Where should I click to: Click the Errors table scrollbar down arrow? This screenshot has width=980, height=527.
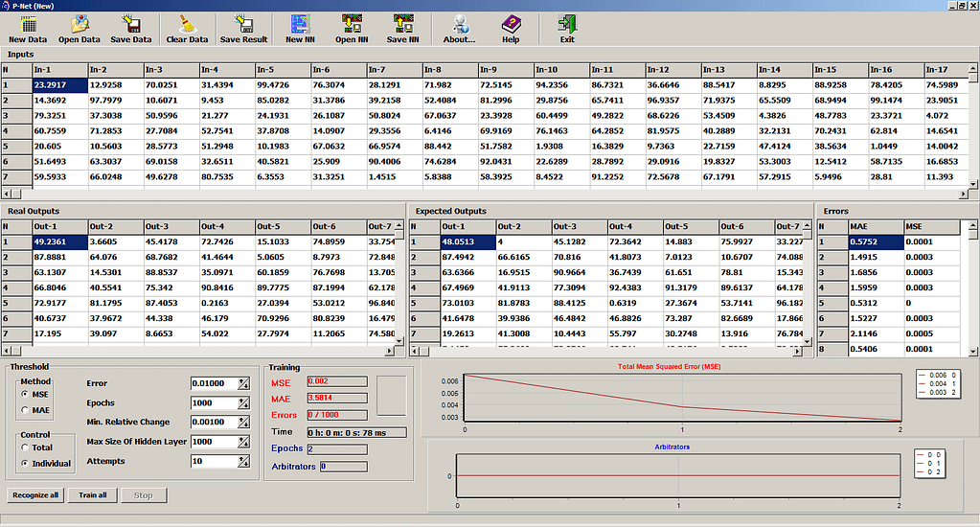point(973,352)
